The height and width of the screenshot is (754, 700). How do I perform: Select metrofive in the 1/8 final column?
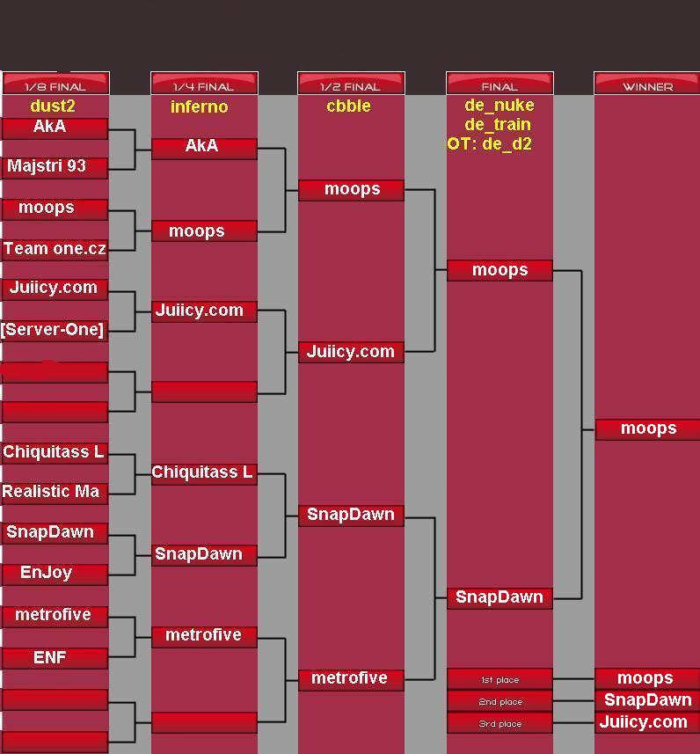tap(55, 617)
